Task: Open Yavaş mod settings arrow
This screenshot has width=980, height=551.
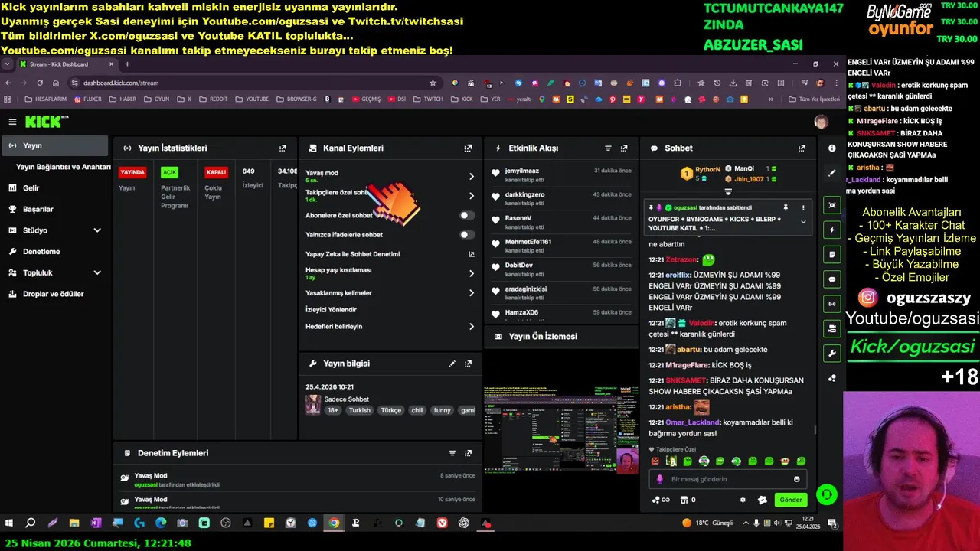Action: click(472, 176)
